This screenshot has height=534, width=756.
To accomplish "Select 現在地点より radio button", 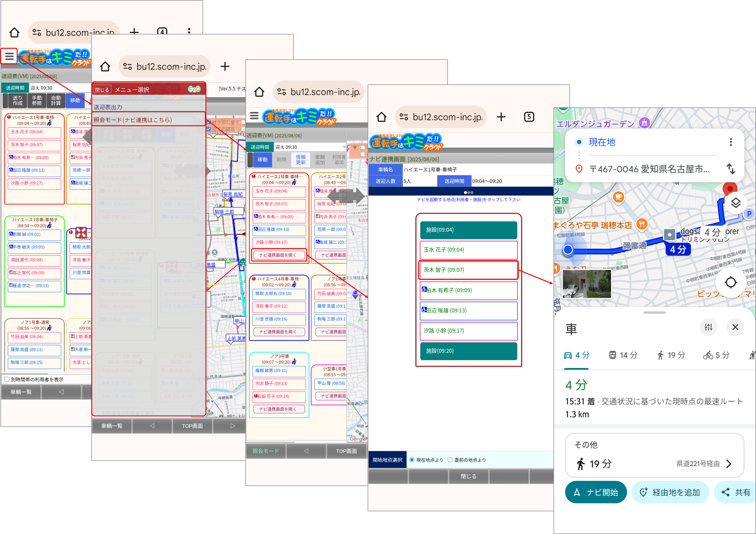I will 412,460.
